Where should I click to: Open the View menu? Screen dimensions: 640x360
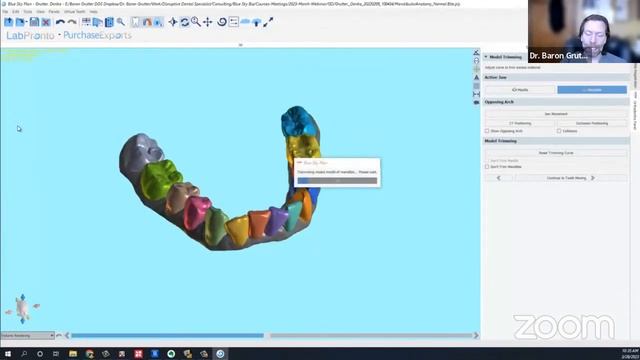point(40,11)
